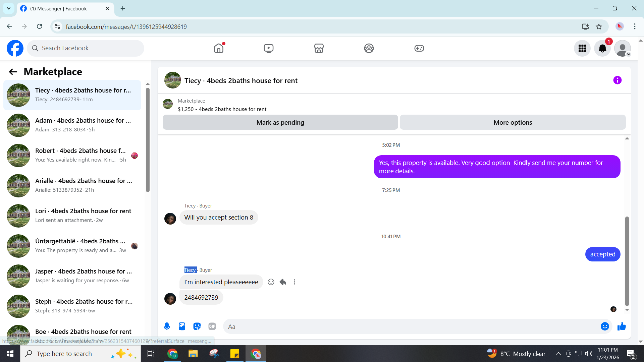Image resolution: width=644 pixels, height=362 pixels.
Task: Click the voice clip microphone icon
Action: click(x=167, y=326)
